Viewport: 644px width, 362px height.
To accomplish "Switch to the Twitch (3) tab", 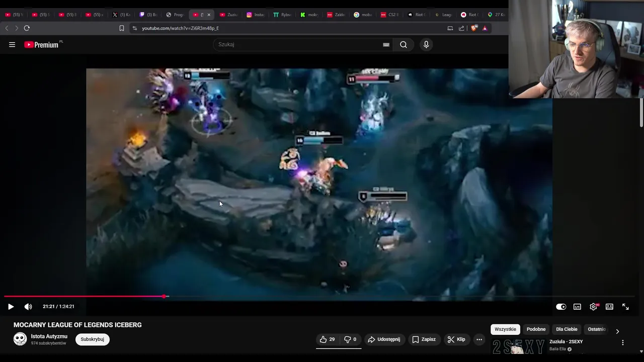I will [x=148, y=15].
